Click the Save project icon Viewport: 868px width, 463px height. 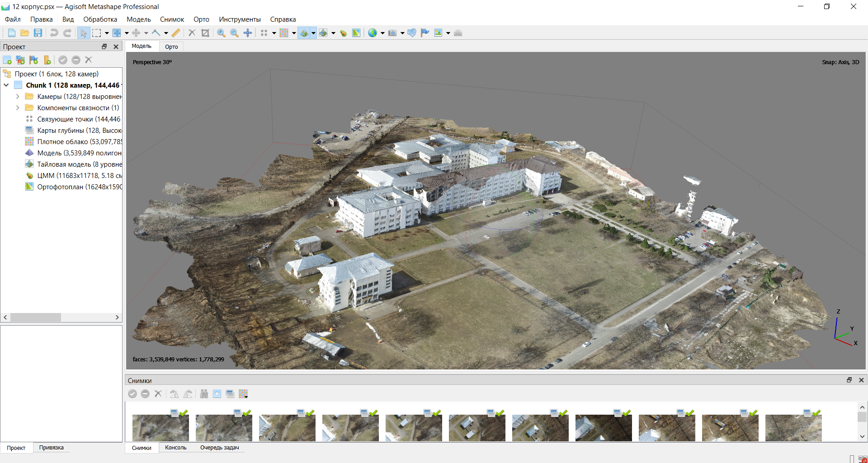click(x=38, y=33)
